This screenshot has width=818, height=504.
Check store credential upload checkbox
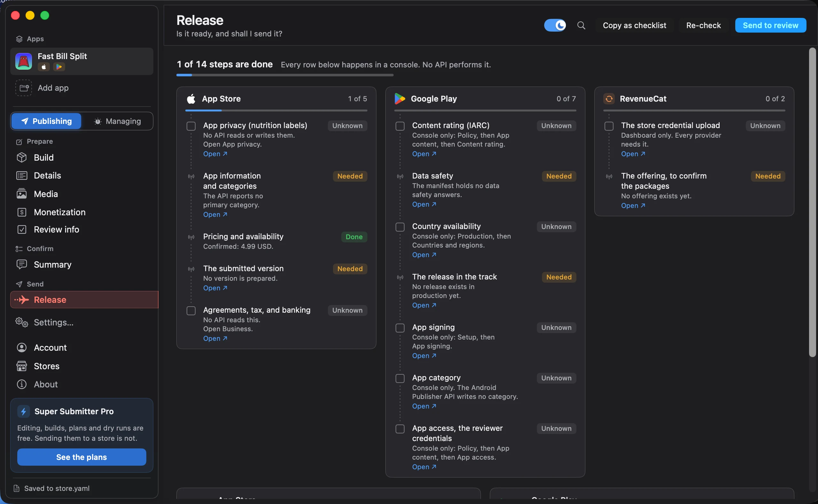609,126
